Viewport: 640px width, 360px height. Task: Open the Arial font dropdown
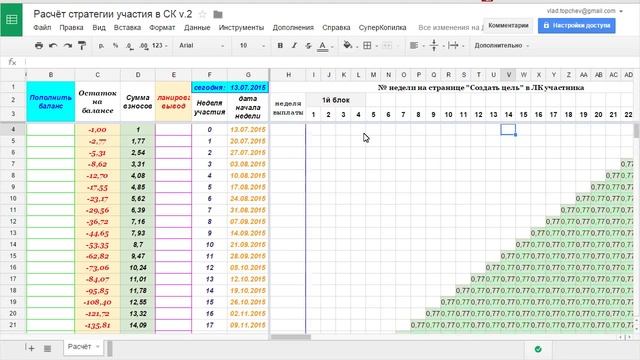(x=202, y=46)
